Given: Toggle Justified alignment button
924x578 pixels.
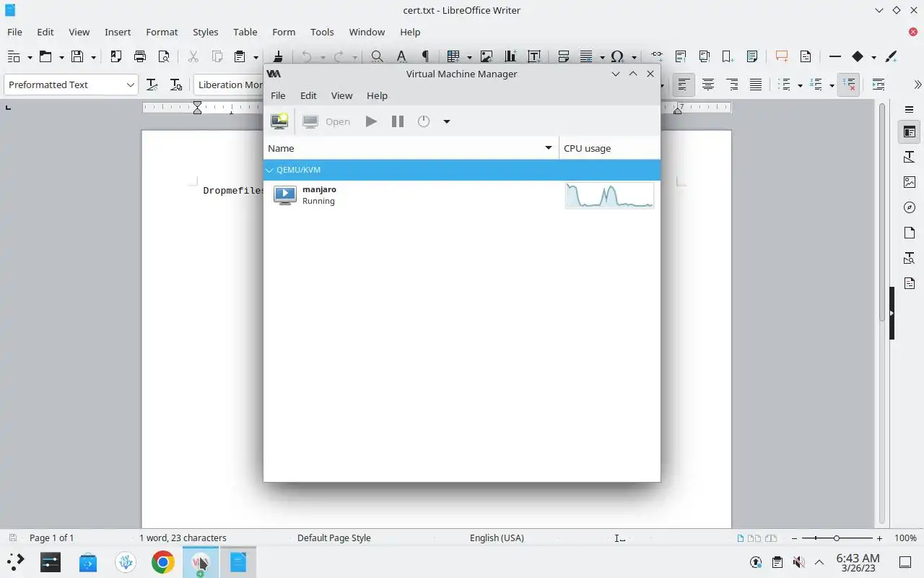Looking at the screenshot, I should coord(756,85).
